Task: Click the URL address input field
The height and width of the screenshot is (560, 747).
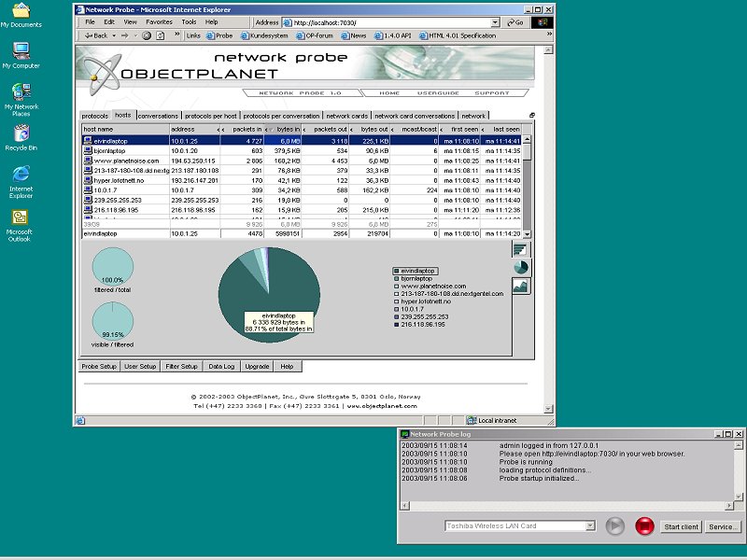Action: (x=391, y=22)
